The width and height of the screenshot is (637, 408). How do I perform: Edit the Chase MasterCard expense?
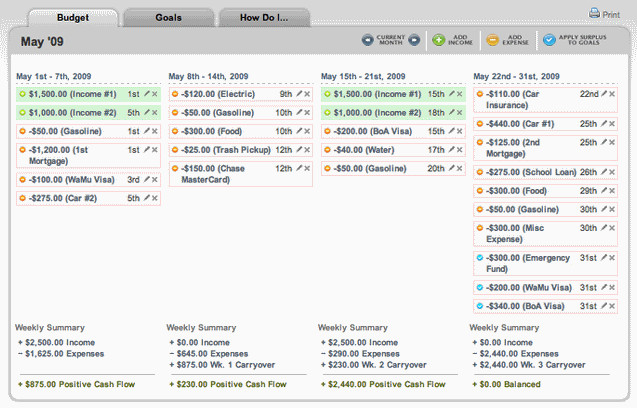click(298, 169)
